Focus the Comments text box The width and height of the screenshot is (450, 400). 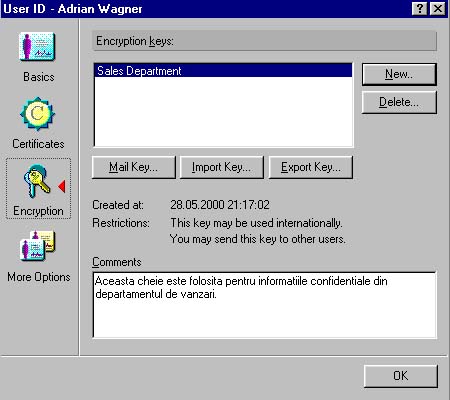[x=265, y=305]
